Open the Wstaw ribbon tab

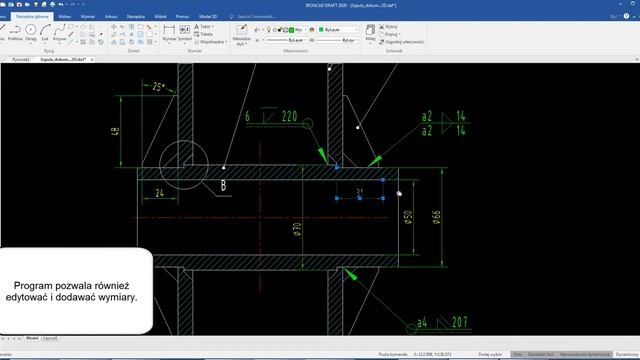click(x=65, y=16)
